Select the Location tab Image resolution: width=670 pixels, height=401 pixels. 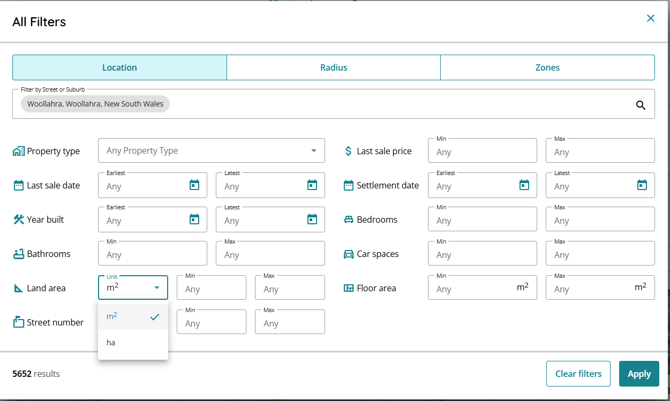point(119,68)
